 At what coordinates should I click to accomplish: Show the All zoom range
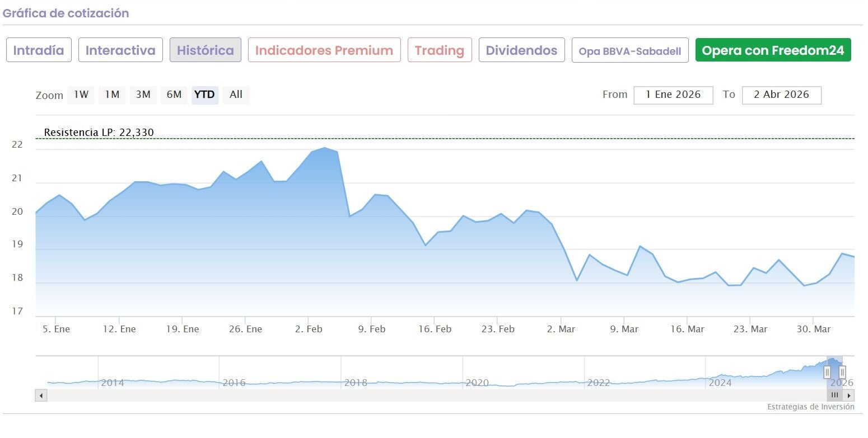coord(236,95)
